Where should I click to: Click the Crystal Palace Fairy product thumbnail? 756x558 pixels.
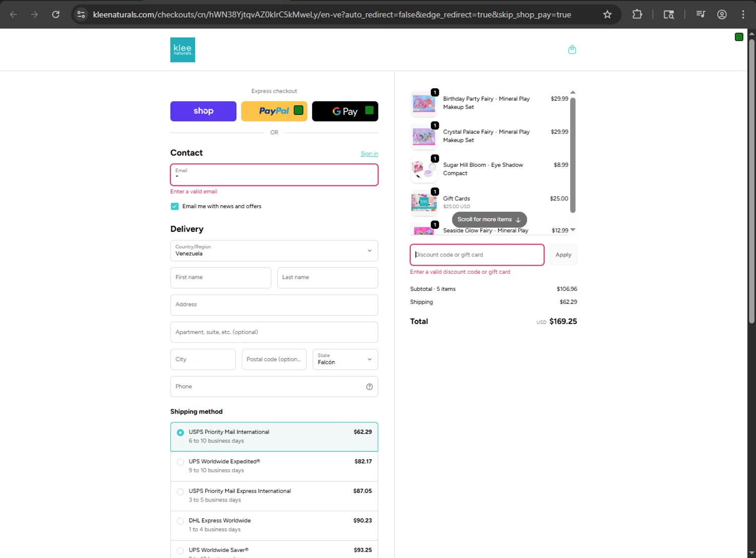[x=424, y=137]
